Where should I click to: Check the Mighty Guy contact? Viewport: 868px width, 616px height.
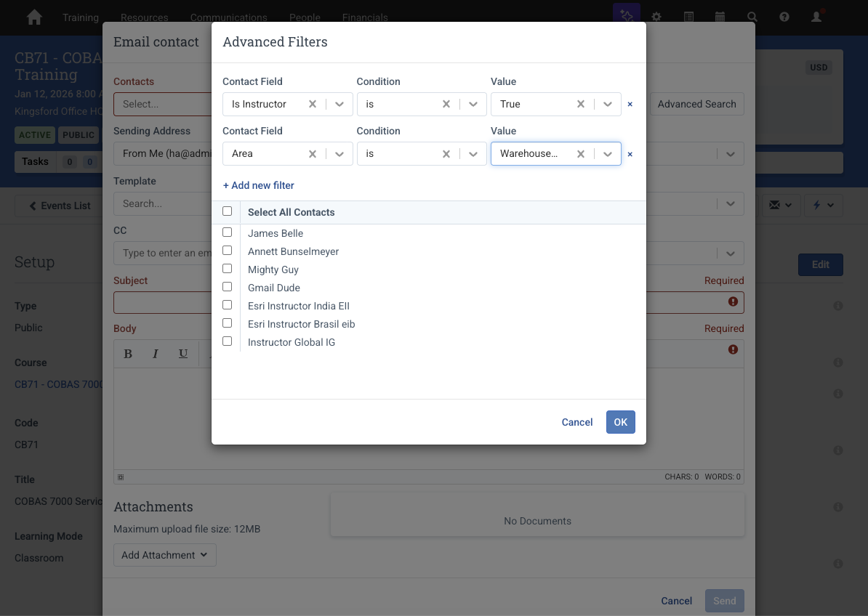[x=227, y=269]
